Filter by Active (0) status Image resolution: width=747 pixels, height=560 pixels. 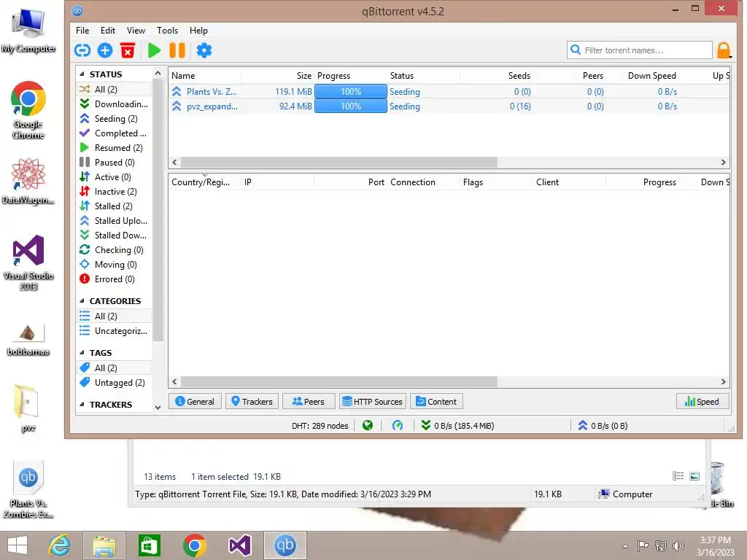click(x=114, y=177)
